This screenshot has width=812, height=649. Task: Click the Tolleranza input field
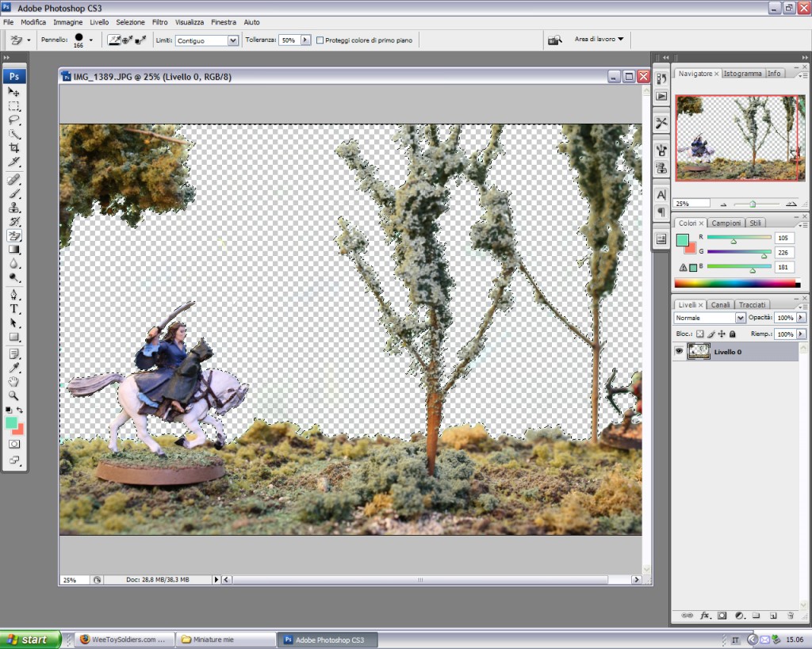pos(290,40)
